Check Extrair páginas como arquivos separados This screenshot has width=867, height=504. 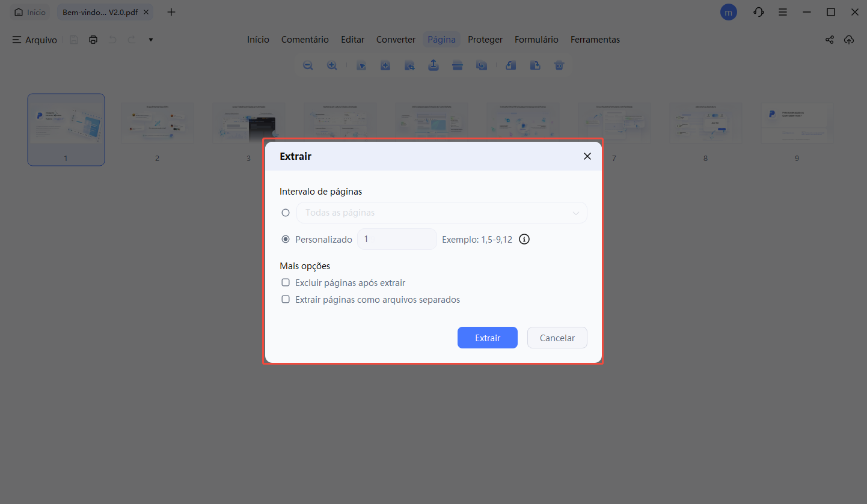(286, 299)
